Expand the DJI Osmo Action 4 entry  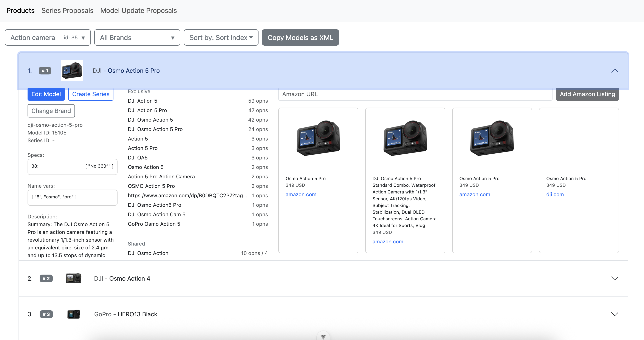(x=614, y=278)
